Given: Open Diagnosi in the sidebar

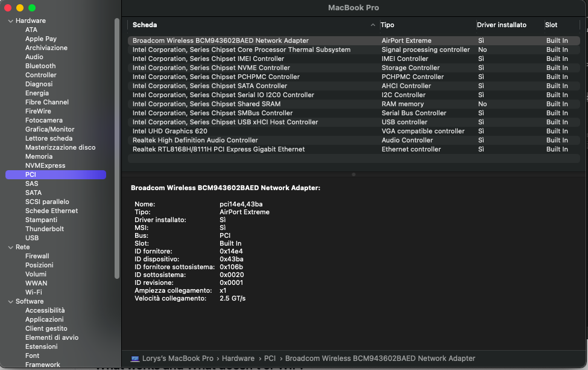Looking at the screenshot, I should 39,84.
